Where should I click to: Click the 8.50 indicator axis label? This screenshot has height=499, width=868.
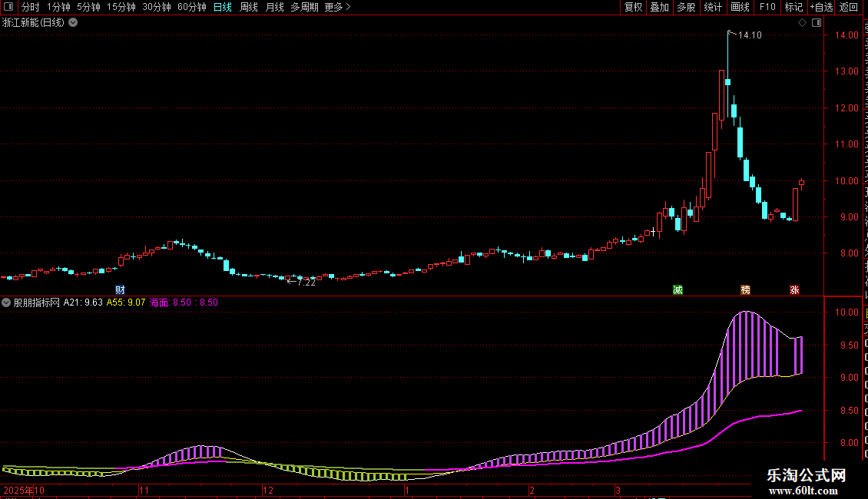pos(849,411)
